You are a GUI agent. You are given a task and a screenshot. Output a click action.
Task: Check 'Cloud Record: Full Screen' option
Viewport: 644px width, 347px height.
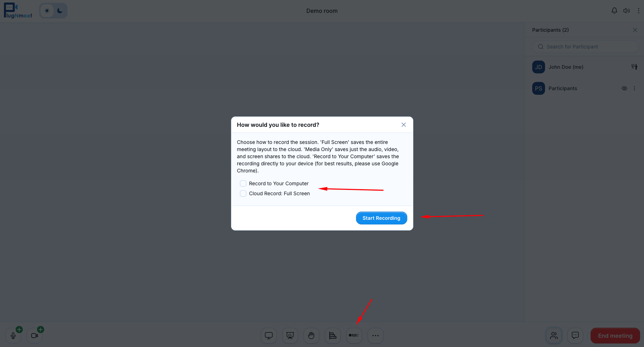pyautogui.click(x=243, y=193)
